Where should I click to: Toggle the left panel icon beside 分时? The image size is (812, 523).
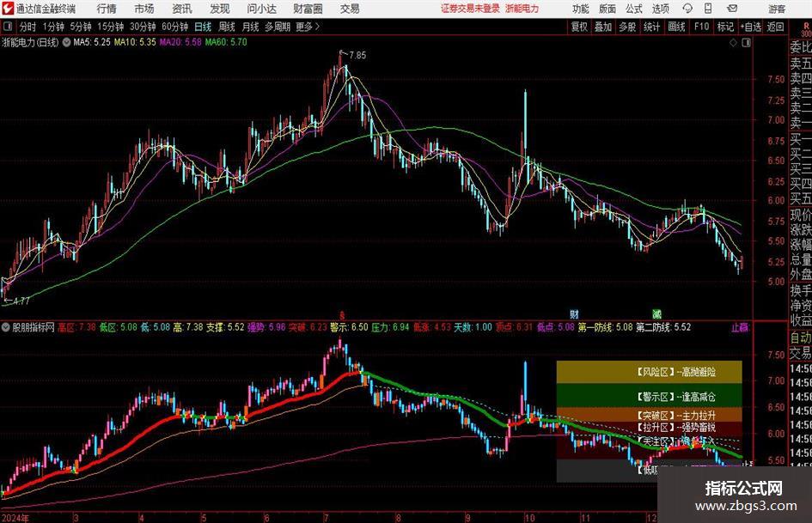[x=7, y=27]
